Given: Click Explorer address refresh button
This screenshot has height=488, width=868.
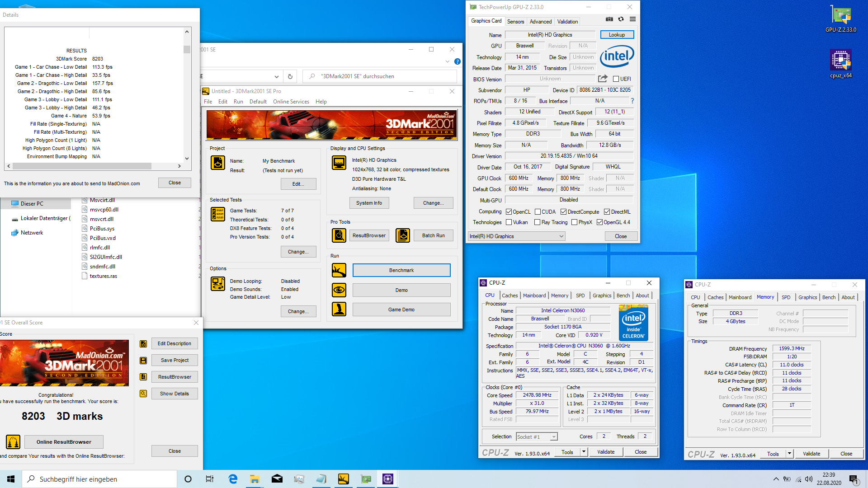Looking at the screenshot, I should tap(290, 76).
